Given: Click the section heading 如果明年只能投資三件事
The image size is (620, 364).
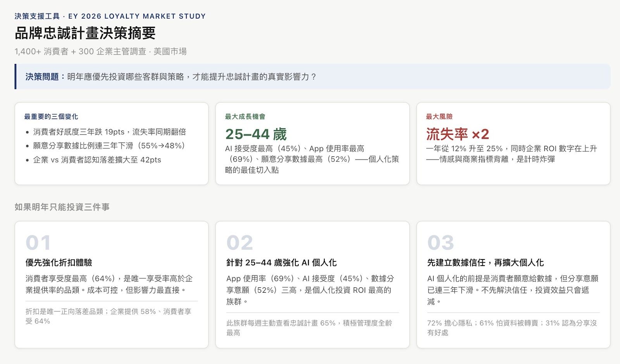Looking at the screenshot, I should [62, 207].
